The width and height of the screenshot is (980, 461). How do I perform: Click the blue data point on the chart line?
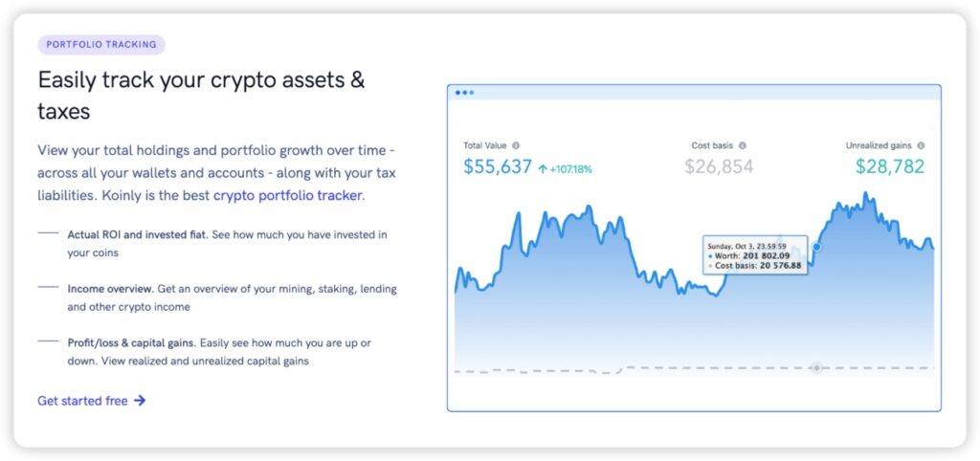[816, 247]
